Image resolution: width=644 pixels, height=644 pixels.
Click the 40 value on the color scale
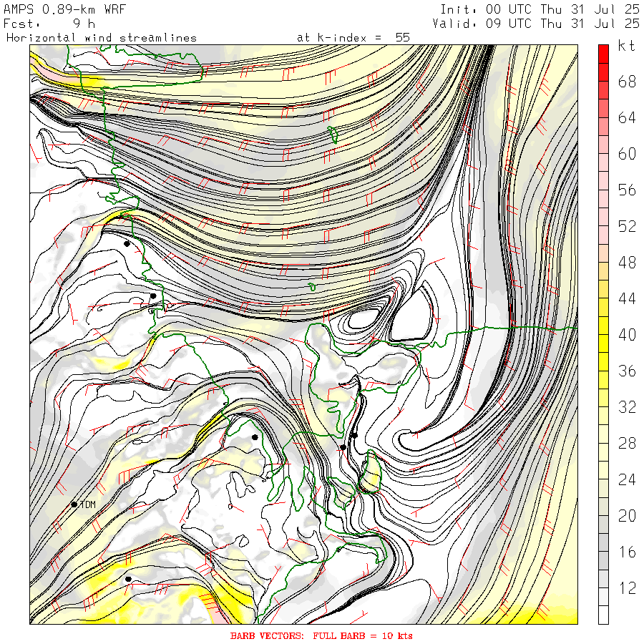627,335
